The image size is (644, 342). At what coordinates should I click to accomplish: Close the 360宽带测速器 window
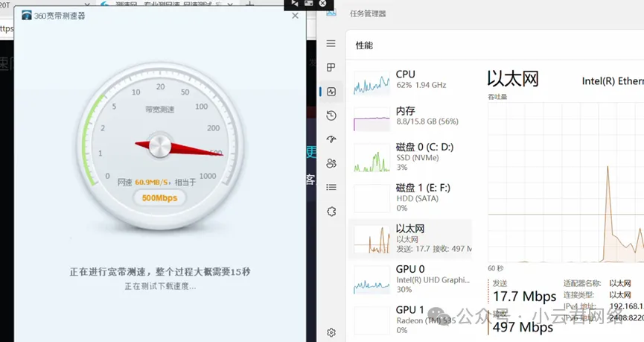click(x=295, y=16)
